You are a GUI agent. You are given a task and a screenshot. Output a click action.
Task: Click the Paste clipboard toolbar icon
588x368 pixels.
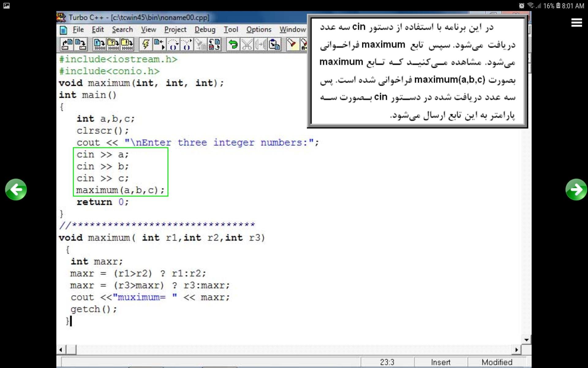[274, 44]
